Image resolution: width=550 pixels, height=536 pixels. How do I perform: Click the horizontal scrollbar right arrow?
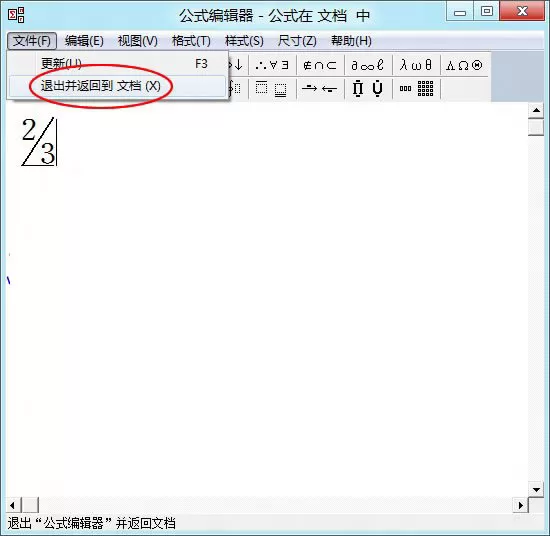click(521, 505)
